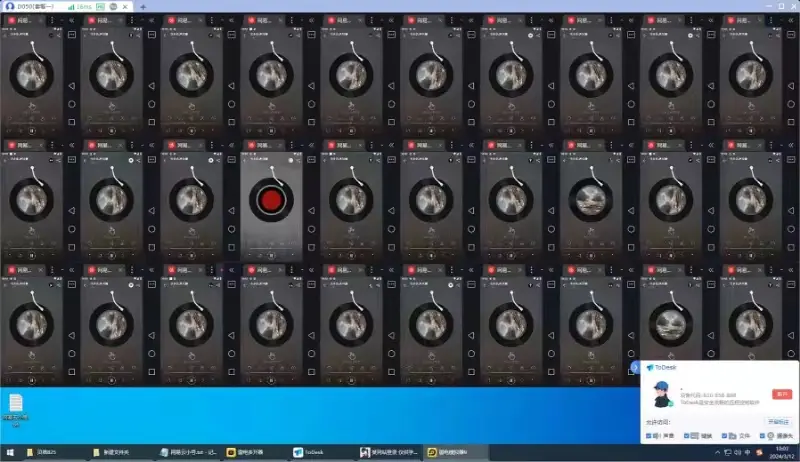Click the 中 input method indicator
800x462 pixels.
coord(747,452)
